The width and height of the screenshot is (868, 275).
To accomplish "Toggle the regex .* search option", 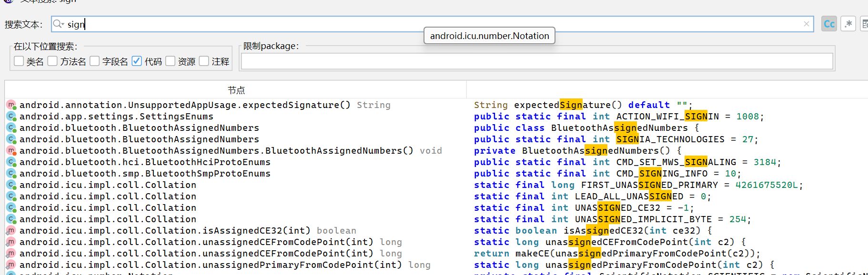I will pos(848,24).
